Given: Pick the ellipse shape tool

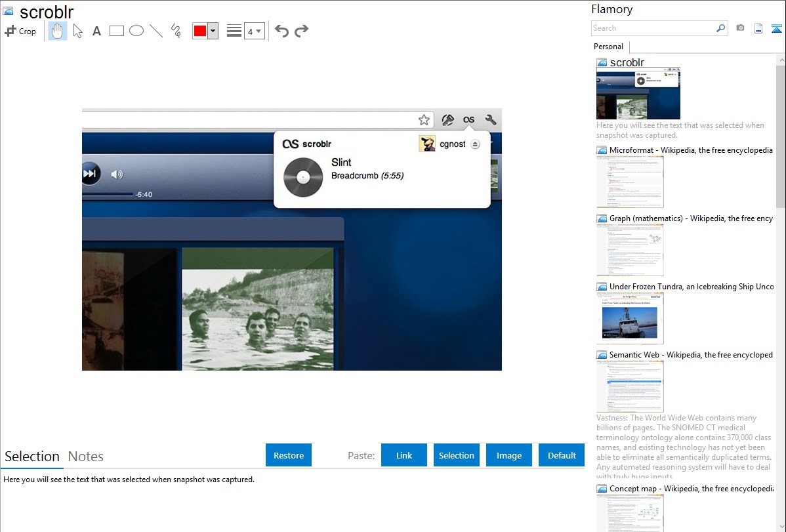Looking at the screenshot, I should point(136,31).
